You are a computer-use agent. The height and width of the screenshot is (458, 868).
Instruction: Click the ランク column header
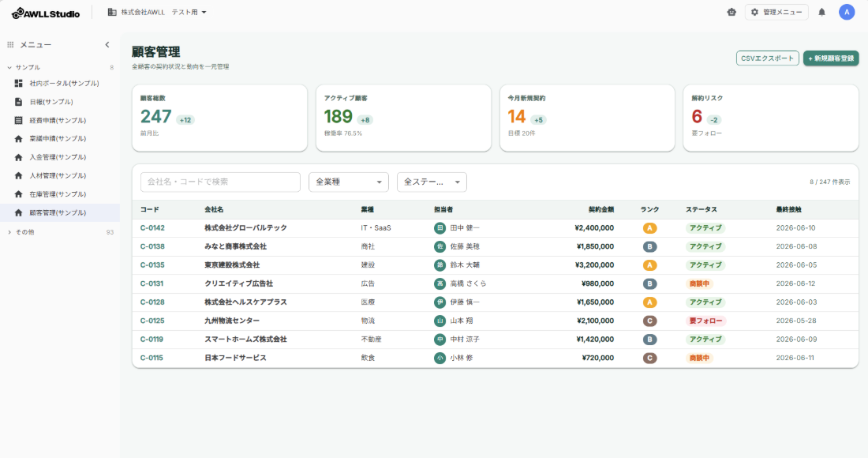[649, 209]
